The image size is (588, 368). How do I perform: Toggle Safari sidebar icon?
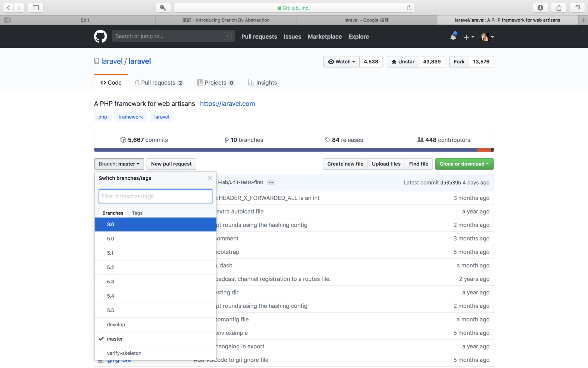(x=36, y=8)
